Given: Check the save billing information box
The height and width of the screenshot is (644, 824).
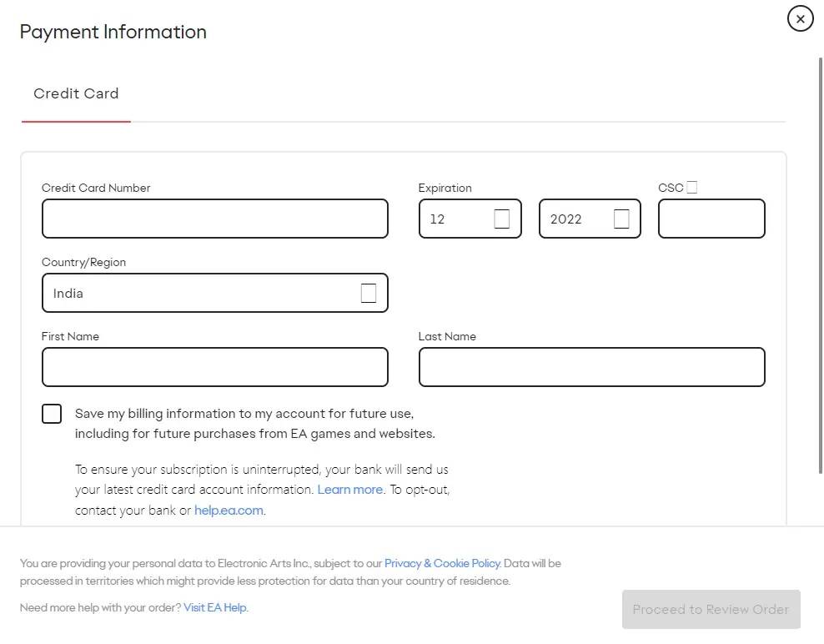Looking at the screenshot, I should (x=52, y=414).
